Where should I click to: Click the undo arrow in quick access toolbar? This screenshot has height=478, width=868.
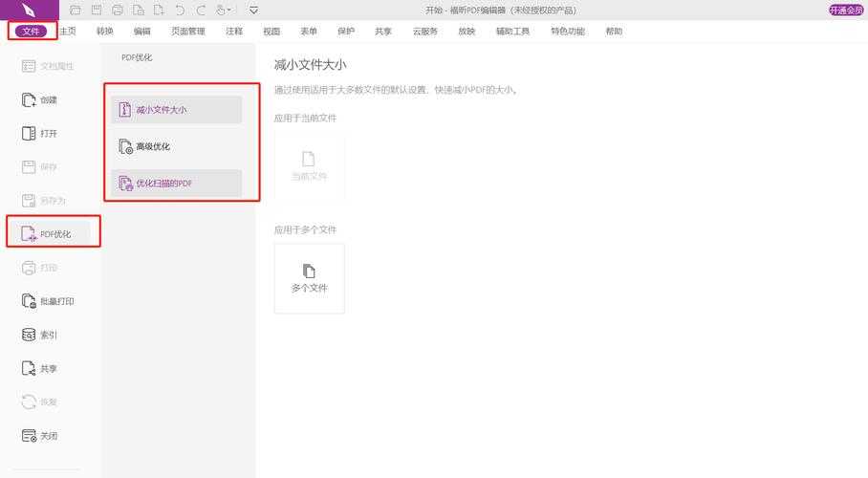(180, 10)
